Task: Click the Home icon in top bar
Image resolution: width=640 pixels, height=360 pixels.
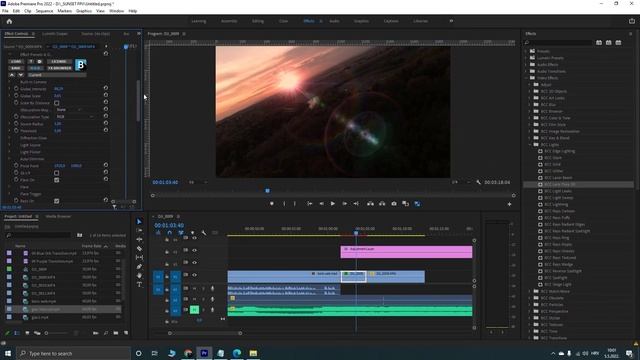Action: click(x=9, y=21)
